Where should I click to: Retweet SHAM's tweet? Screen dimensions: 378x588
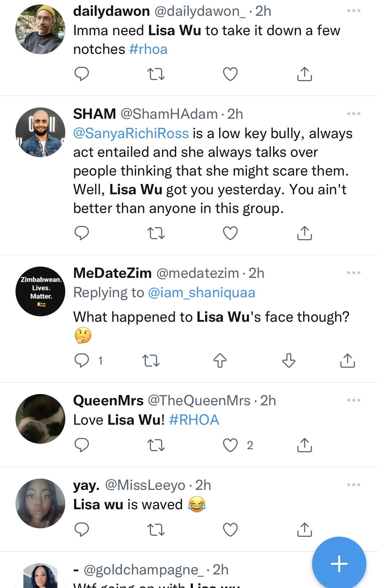[156, 233]
